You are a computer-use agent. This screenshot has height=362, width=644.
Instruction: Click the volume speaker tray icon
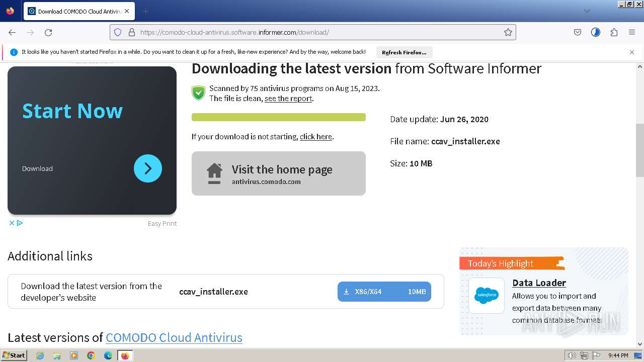572,355
